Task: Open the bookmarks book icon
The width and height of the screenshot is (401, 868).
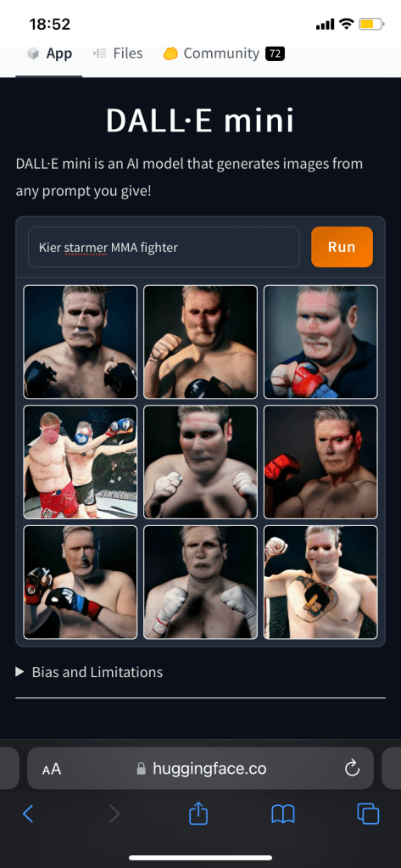Action: pos(282,814)
